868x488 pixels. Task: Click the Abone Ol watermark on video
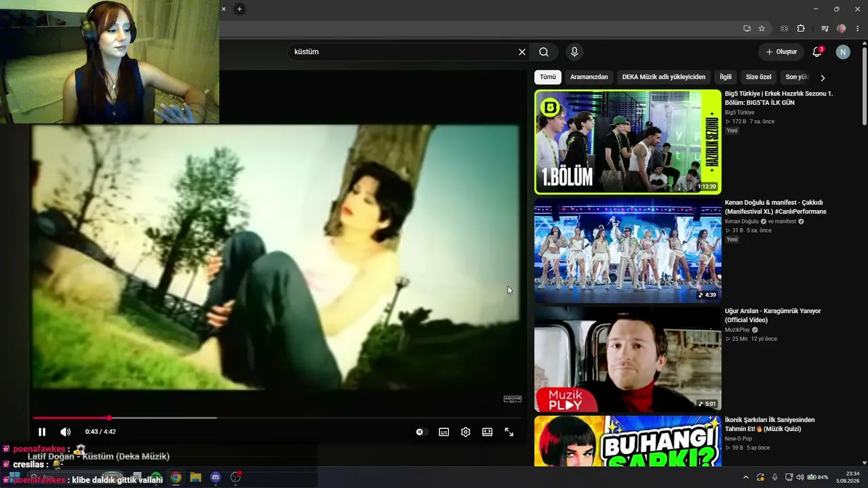(x=512, y=399)
